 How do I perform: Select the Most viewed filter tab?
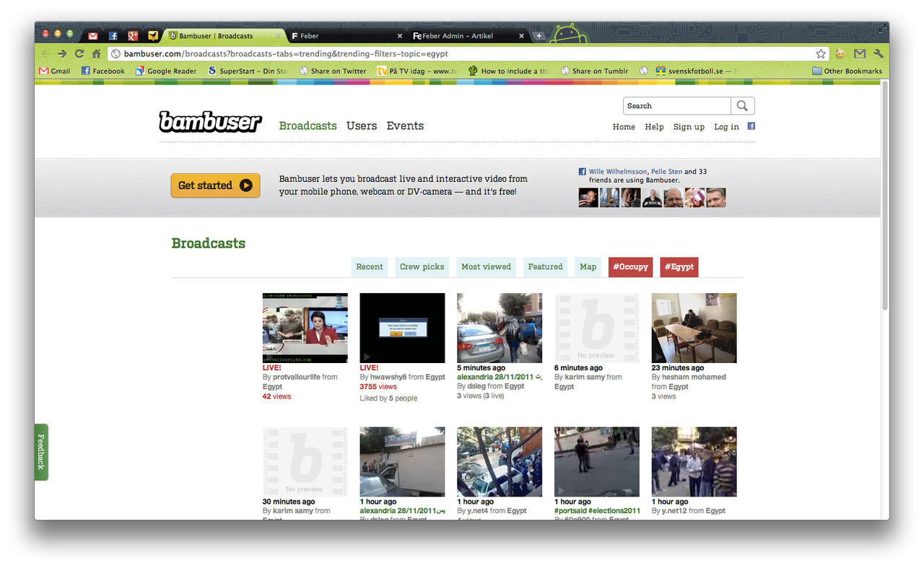tap(486, 267)
